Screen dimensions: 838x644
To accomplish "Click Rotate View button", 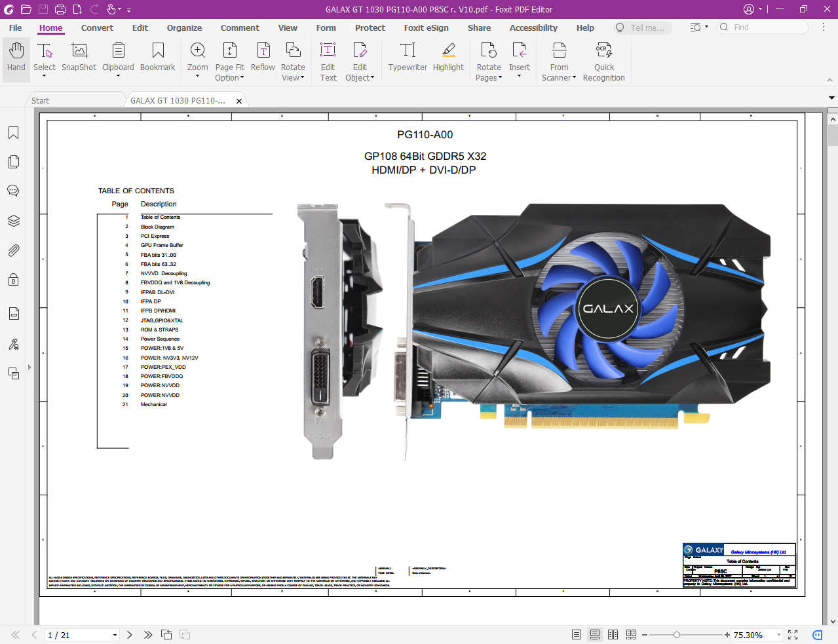I will (293, 62).
